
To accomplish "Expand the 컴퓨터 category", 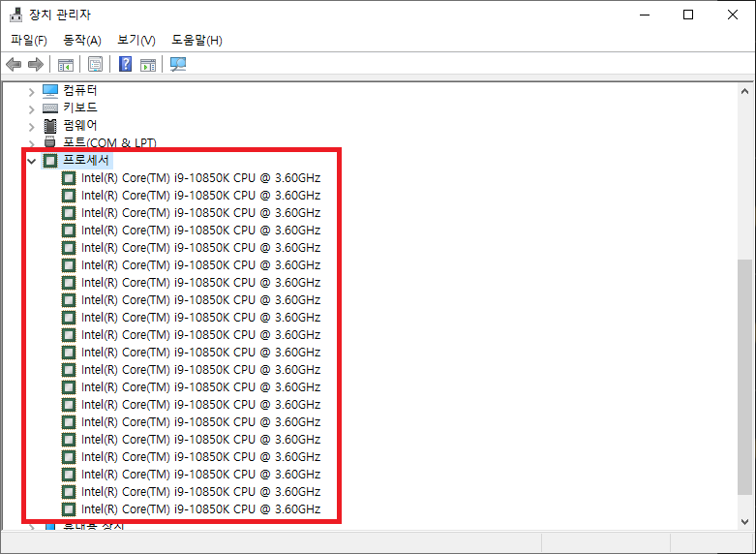I will pos(31,91).
